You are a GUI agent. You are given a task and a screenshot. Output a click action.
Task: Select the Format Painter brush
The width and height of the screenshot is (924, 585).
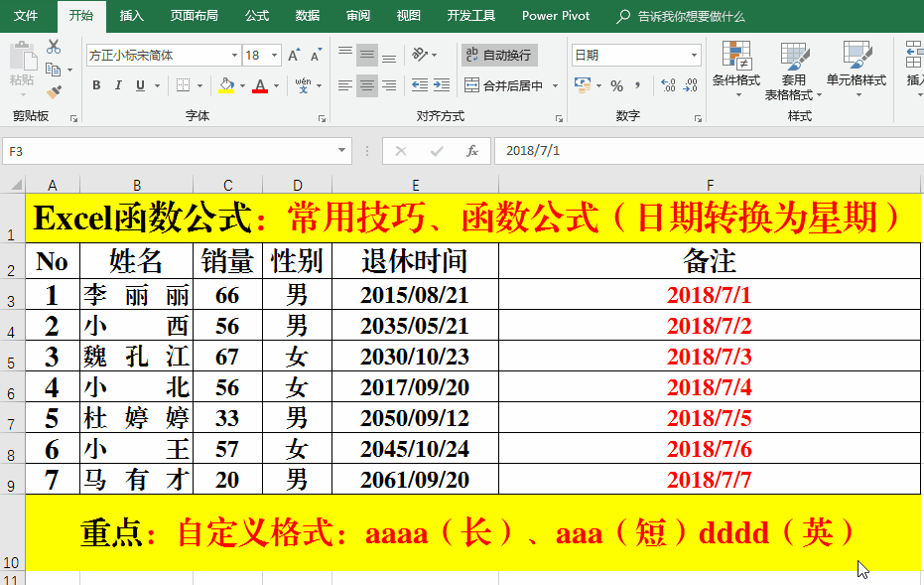coord(54,91)
